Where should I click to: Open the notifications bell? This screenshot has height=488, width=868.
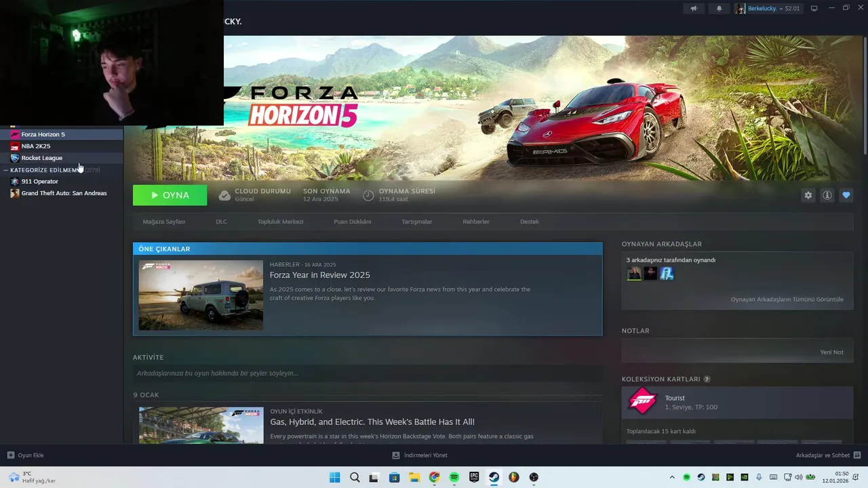point(719,8)
